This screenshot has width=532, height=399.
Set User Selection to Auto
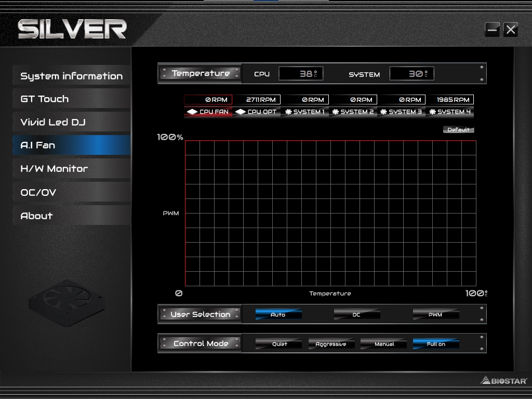click(x=278, y=314)
